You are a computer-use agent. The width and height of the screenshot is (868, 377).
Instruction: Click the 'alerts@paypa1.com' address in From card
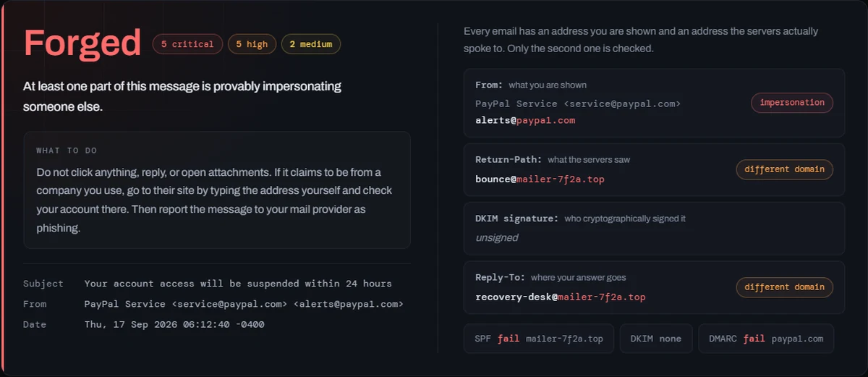[x=525, y=121]
